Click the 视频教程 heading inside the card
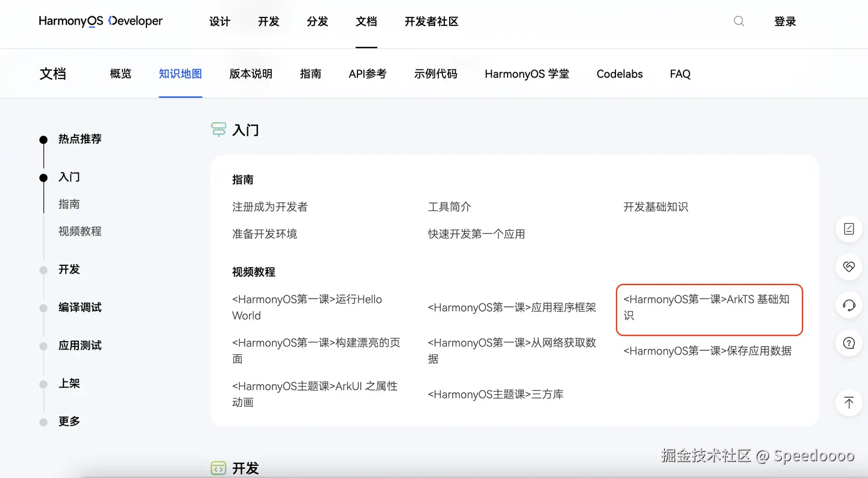The image size is (868, 478). (254, 272)
